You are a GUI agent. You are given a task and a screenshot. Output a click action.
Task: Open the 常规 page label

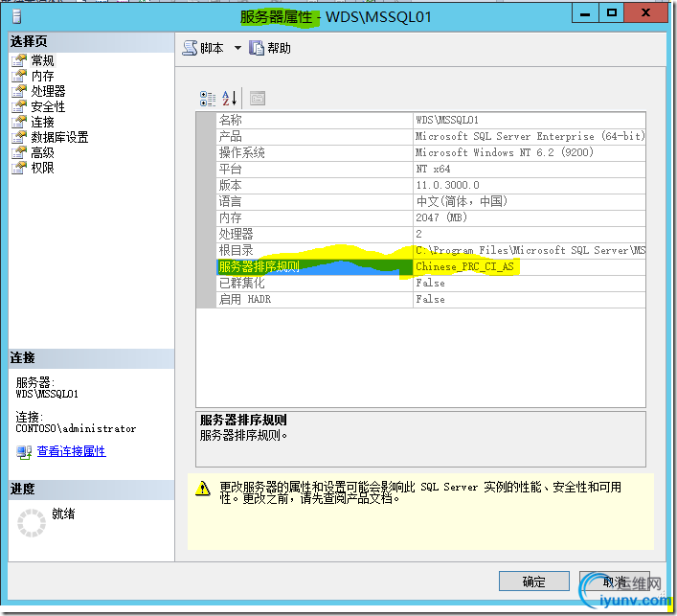point(43,60)
